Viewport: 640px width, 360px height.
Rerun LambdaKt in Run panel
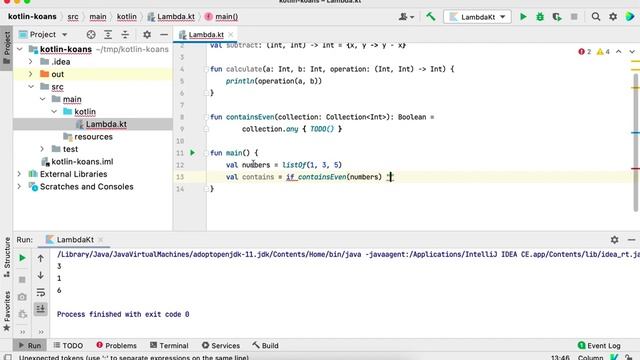click(22, 258)
